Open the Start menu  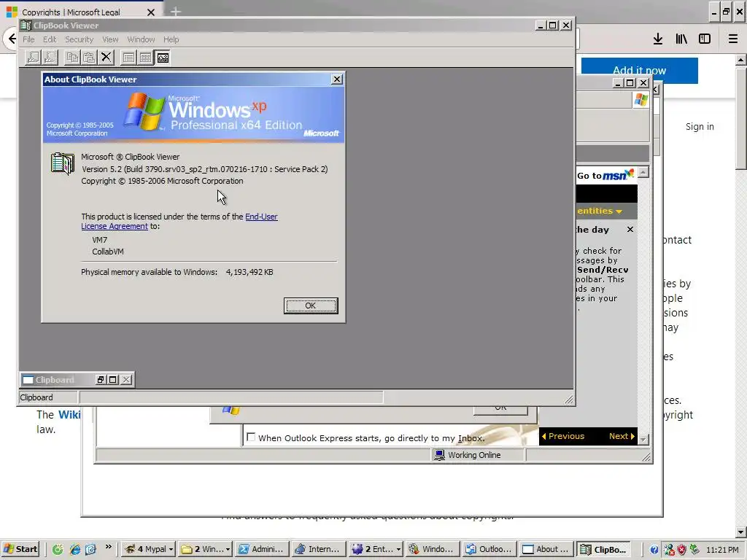point(20,549)
